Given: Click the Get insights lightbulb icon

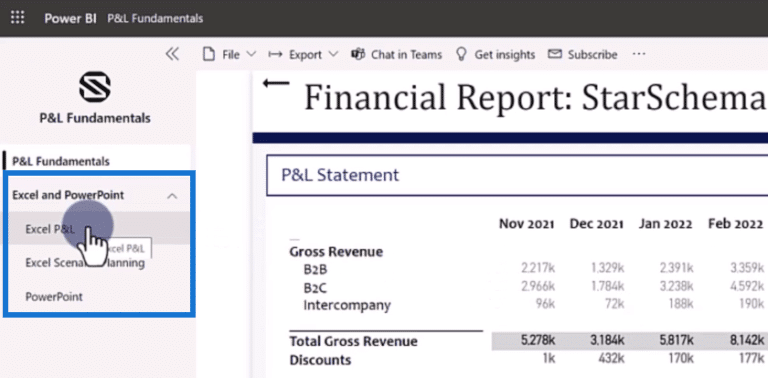Looking at the screenshot, I should (461, 54).
